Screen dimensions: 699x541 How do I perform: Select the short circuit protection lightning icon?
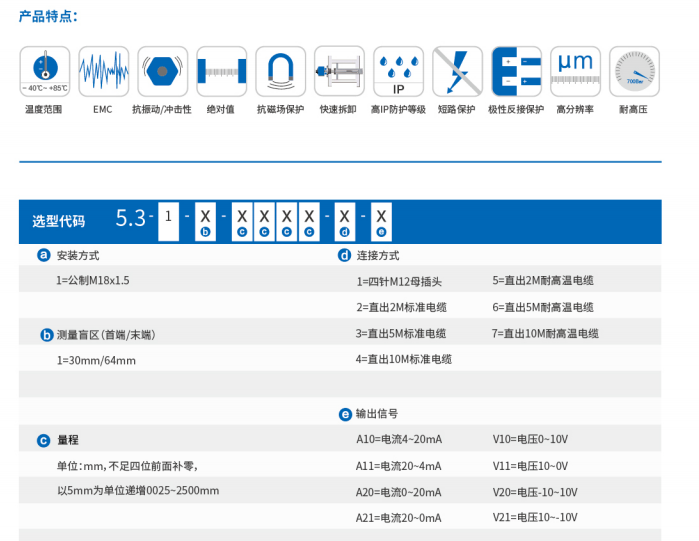pyautogui.click(x=457, y=71)
